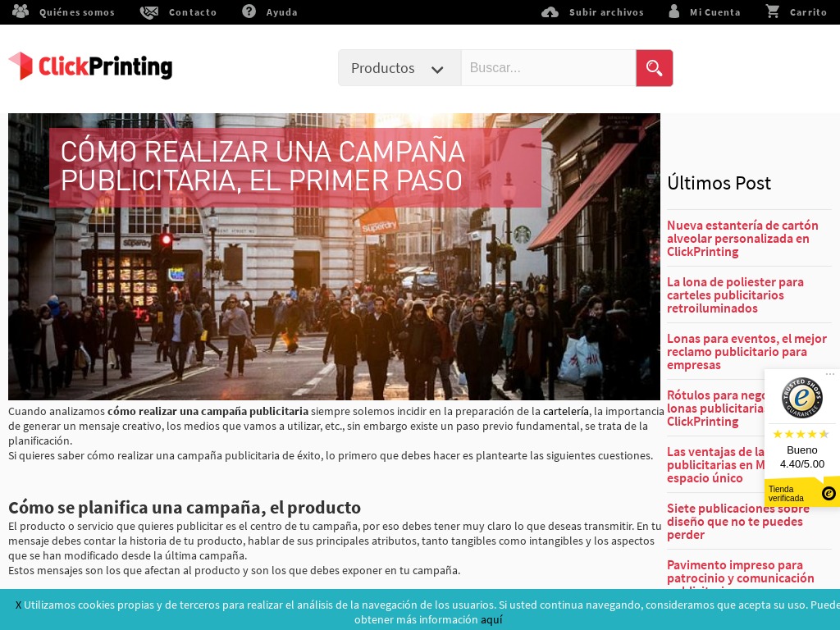Click inside the Buscar search field

pyautogui.click(x=548, y=68)
